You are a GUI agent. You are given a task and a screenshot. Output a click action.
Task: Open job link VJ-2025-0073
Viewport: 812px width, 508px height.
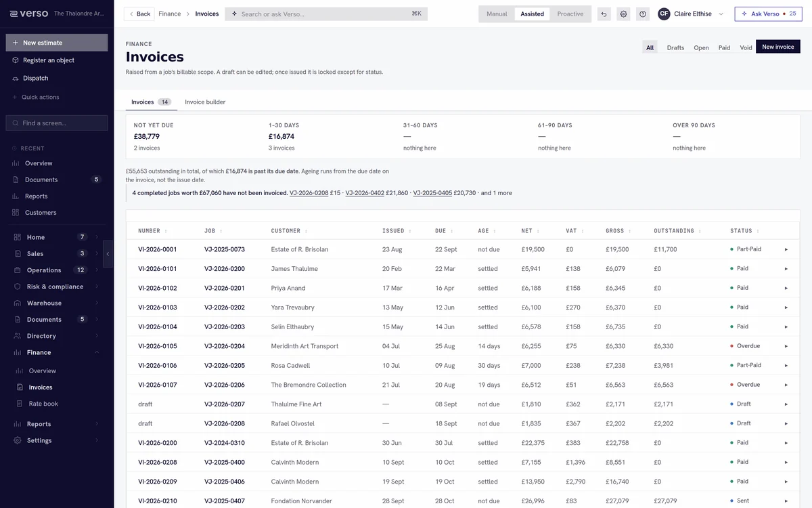(x=225, y=249)
